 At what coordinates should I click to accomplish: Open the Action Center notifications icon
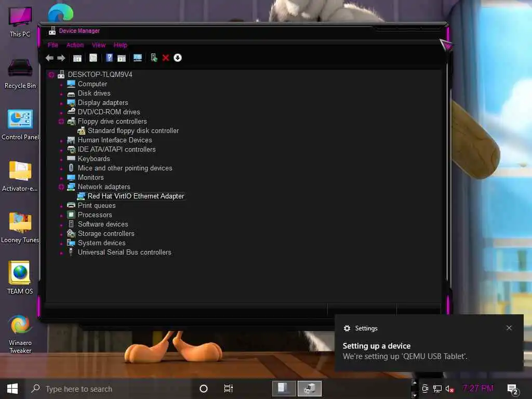[512, 389]
